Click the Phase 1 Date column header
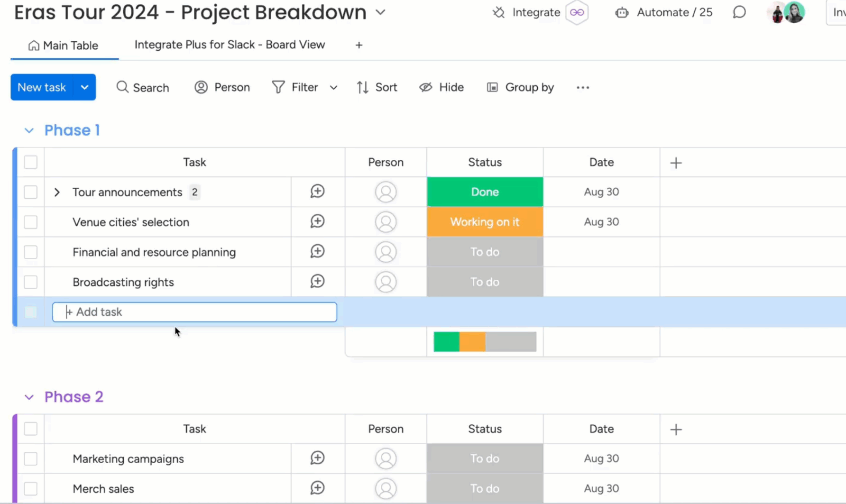The width and height of the screenshot is (846, 504). tap(601, 162)
